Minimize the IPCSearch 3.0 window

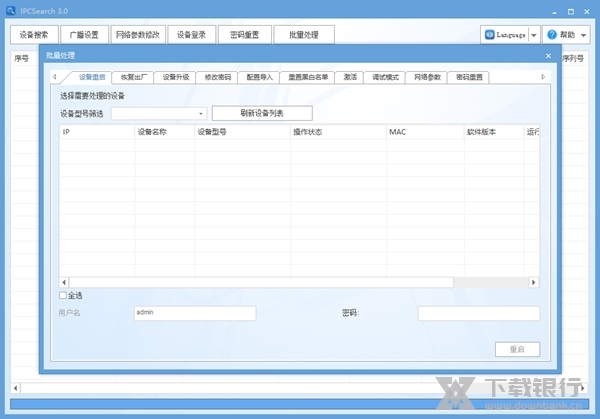coord(554,12)
